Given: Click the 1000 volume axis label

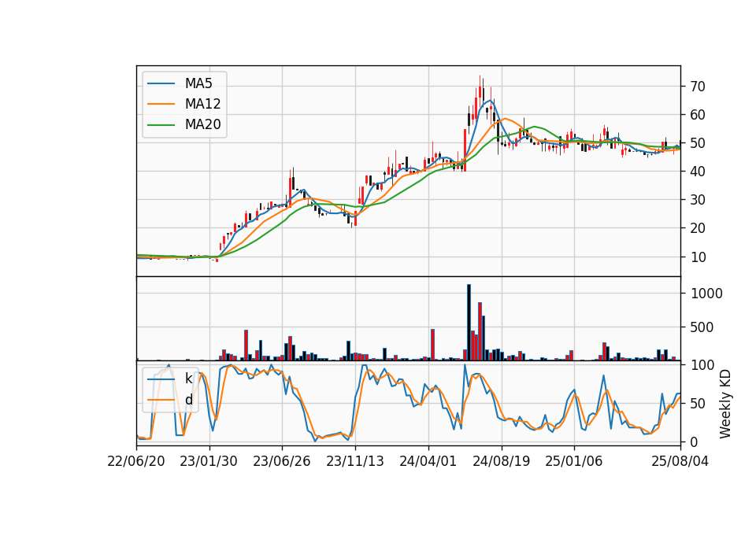Looking at the screenshot, I should pos(706,294).
